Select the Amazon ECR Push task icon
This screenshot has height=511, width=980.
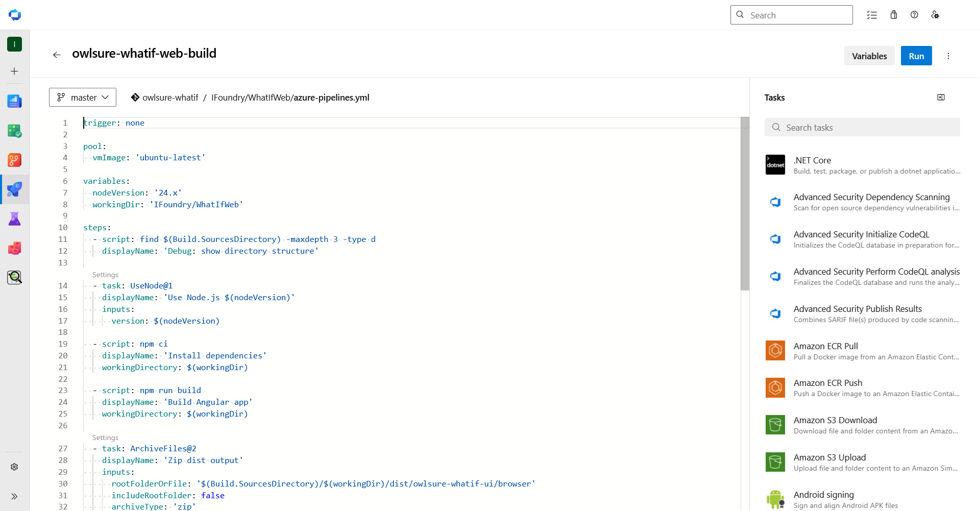pos(775,387)
